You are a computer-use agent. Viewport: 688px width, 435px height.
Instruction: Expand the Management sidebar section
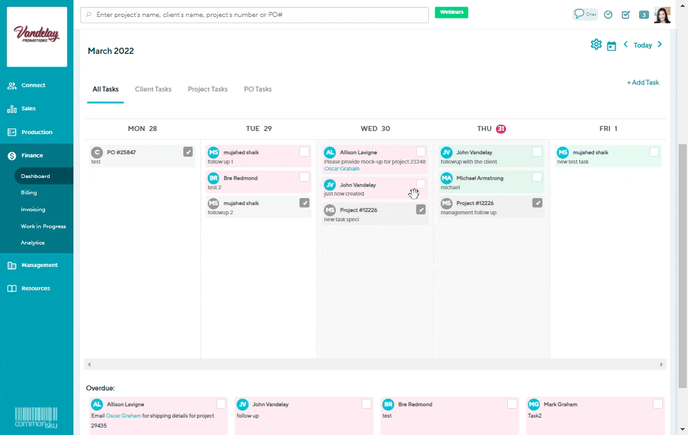40,265
